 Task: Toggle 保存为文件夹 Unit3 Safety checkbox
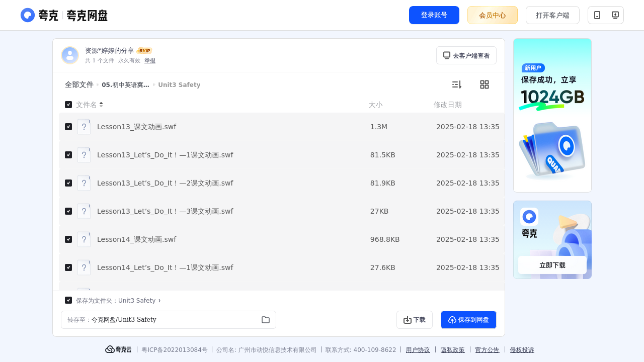pos(68,300)
